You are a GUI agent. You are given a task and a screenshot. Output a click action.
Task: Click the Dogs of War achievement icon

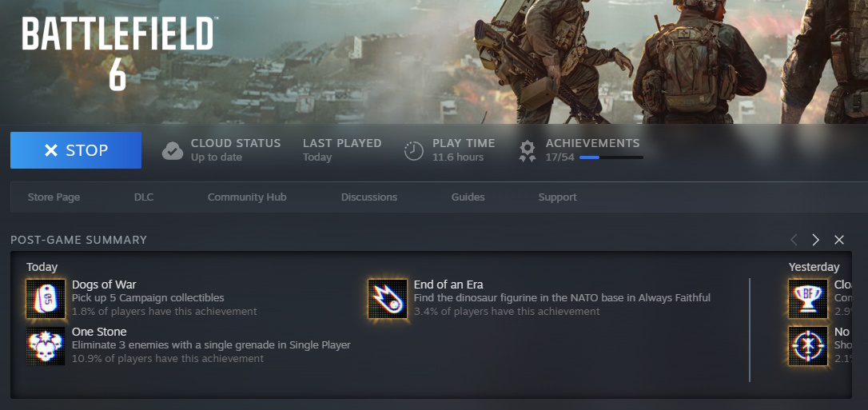click(46, 299)
